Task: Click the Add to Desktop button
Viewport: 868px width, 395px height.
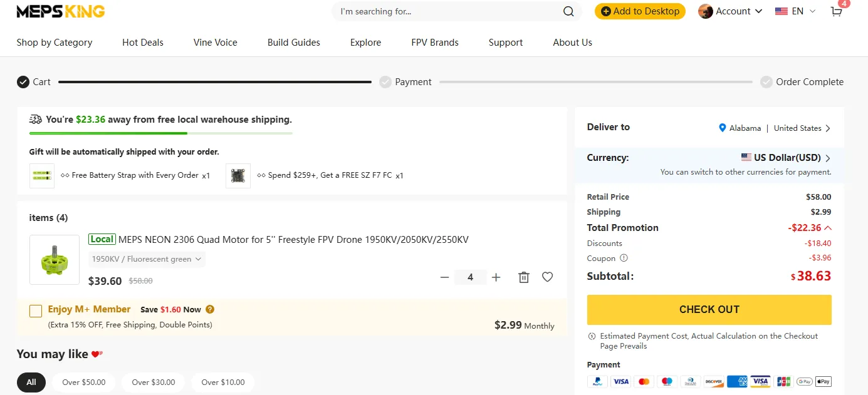Action: point(640,11)
